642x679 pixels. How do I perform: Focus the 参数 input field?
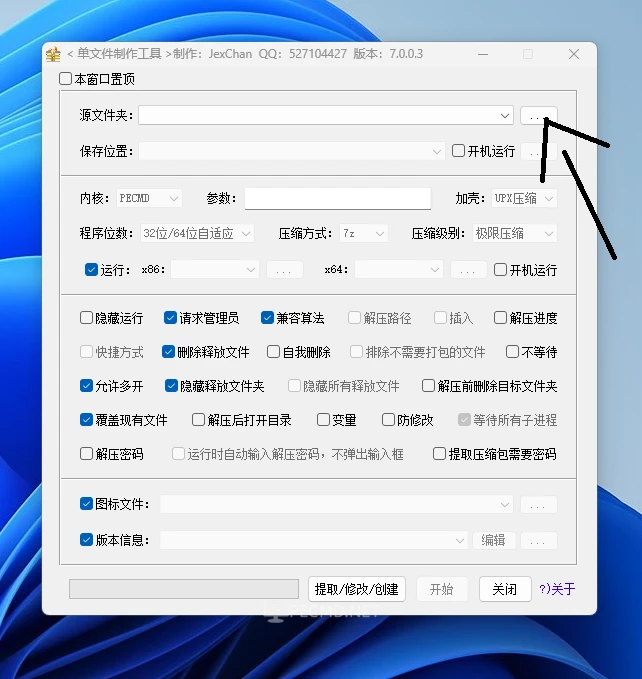[338, 198]
